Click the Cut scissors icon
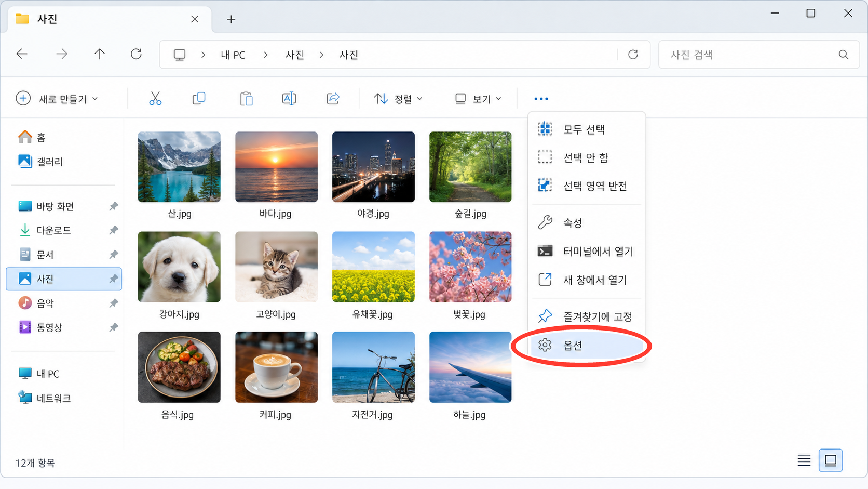Screen dimensions: 868x489 pyautogui.click(x=155, y=98)
